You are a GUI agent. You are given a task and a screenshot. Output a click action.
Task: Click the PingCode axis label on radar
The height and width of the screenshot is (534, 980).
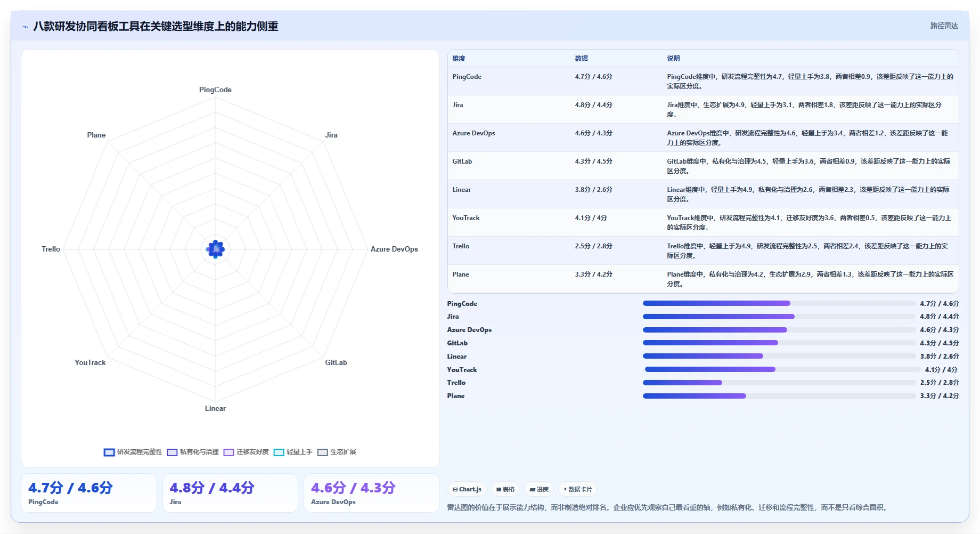click(x=215, y=90)
